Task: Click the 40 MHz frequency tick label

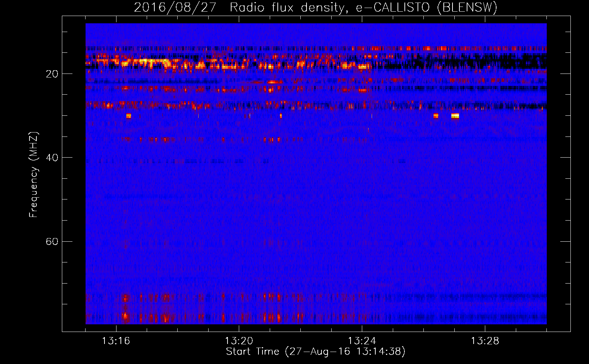Action: point(52,158)
